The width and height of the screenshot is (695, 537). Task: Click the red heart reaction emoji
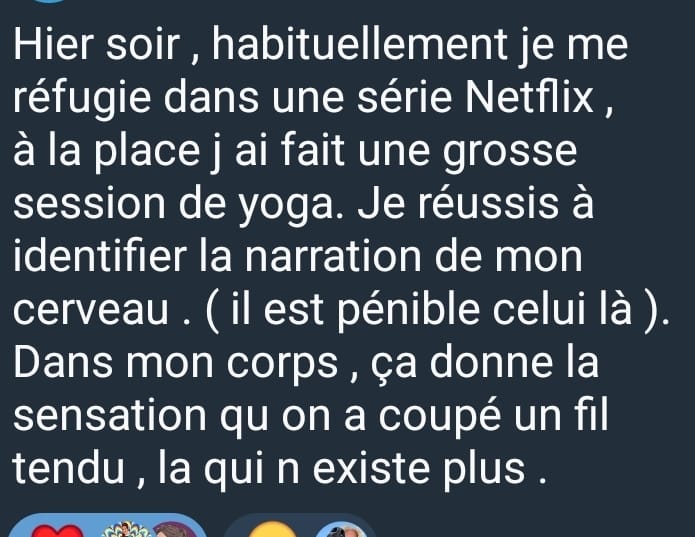tap(58, 530)
